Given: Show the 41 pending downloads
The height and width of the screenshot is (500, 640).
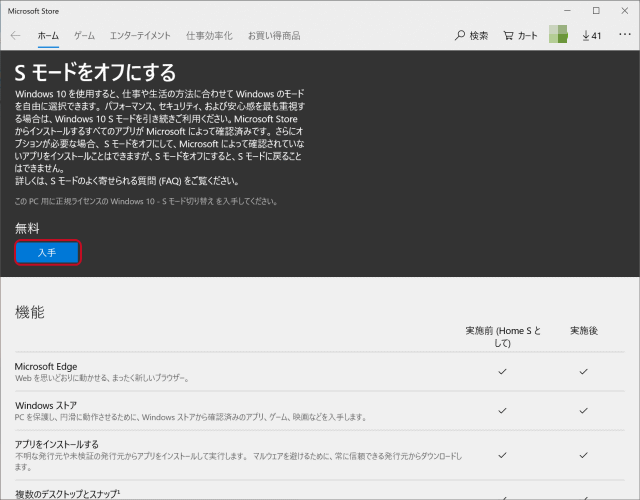Looking at the screenshot, I should tap(591, 36).
